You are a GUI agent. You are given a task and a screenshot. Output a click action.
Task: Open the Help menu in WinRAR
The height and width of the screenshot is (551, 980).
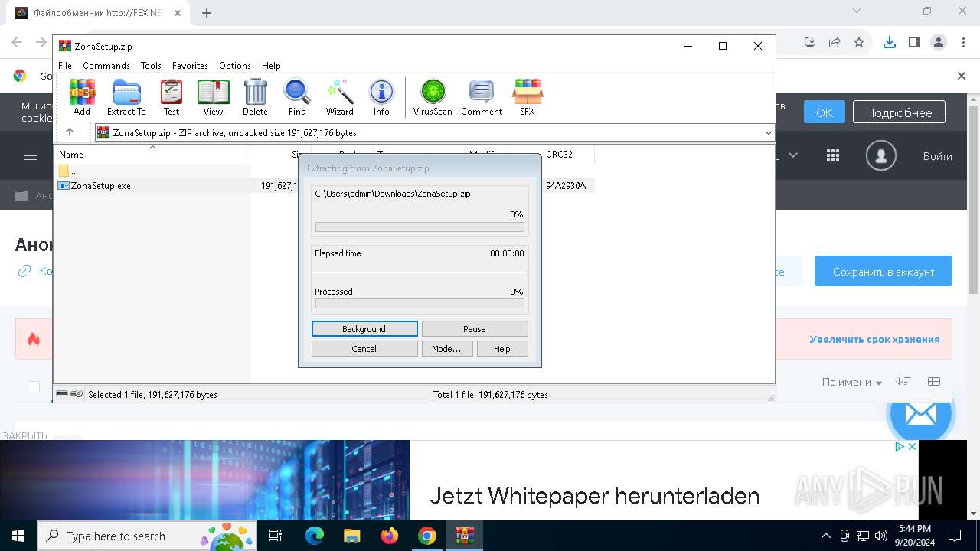tap(271, 66)
